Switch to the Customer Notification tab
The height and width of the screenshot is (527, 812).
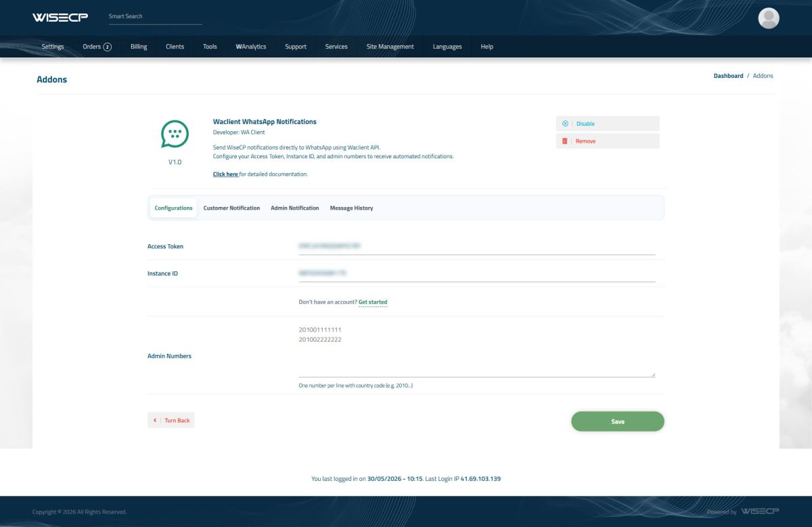231,208
